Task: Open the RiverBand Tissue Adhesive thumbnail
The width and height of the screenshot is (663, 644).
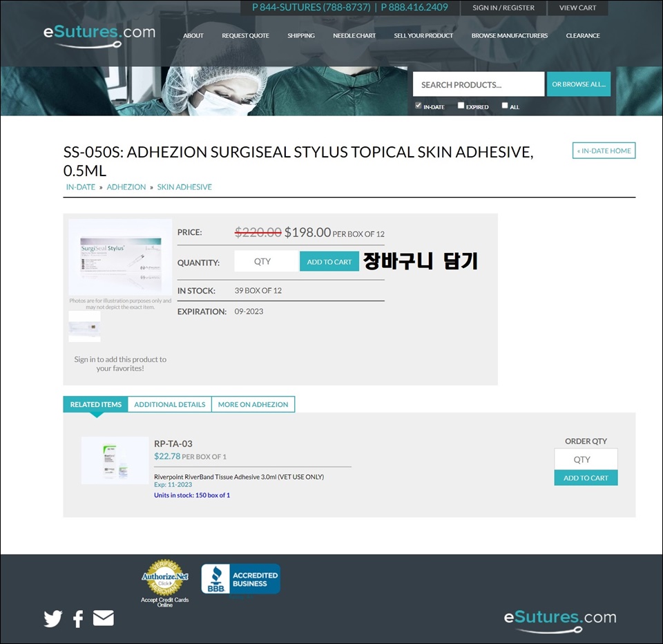Action: [x=115, y=460]
